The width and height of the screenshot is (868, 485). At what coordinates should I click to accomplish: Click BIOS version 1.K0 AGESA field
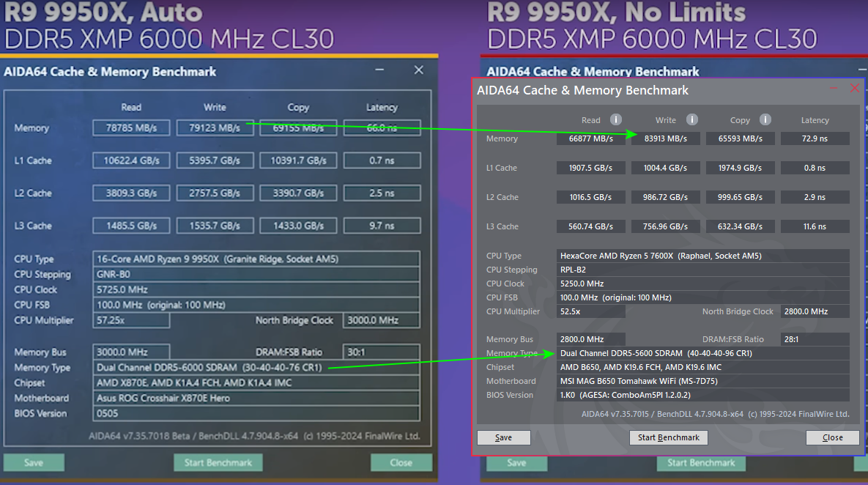(703, 395)
